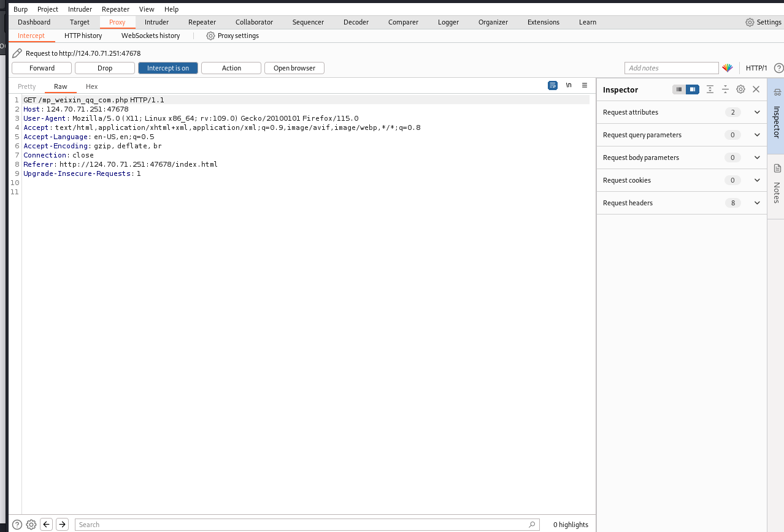
Task: Open Proxy settings
Action: [233, 36]
